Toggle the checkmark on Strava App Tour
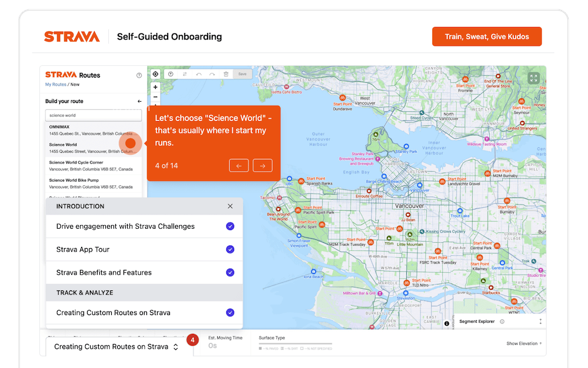 click(x=229, y=249)
